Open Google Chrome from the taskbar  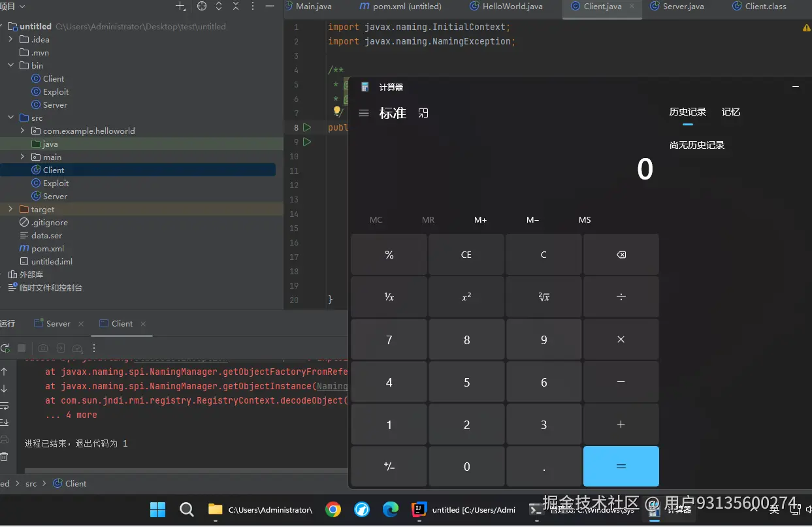(x=333, y=509)
